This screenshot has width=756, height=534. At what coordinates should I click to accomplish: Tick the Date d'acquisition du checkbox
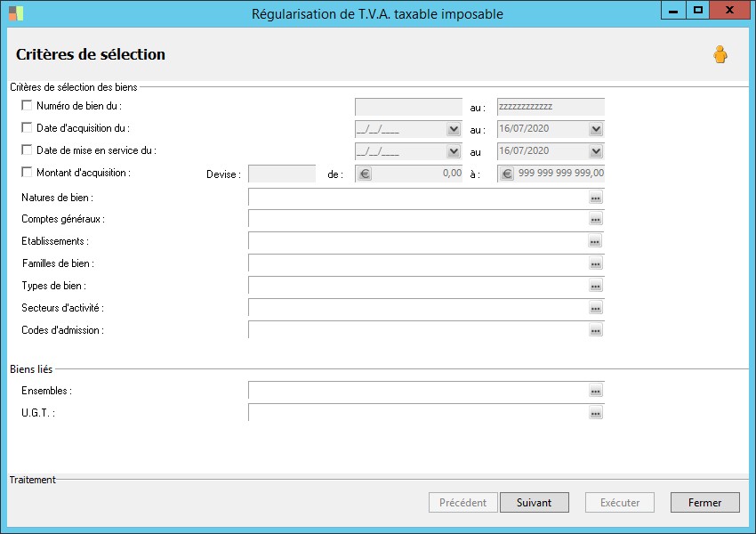click(x=27, y=128)
